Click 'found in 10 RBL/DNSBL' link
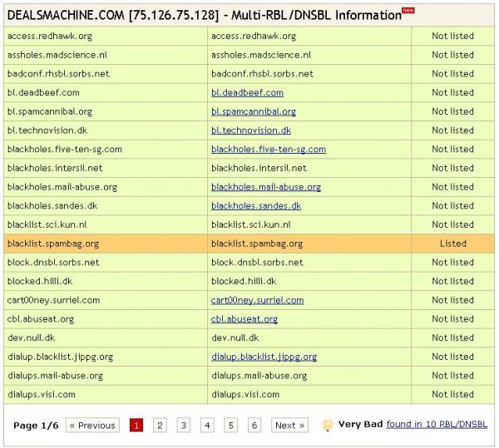499x448 pixels. [437, 424]
